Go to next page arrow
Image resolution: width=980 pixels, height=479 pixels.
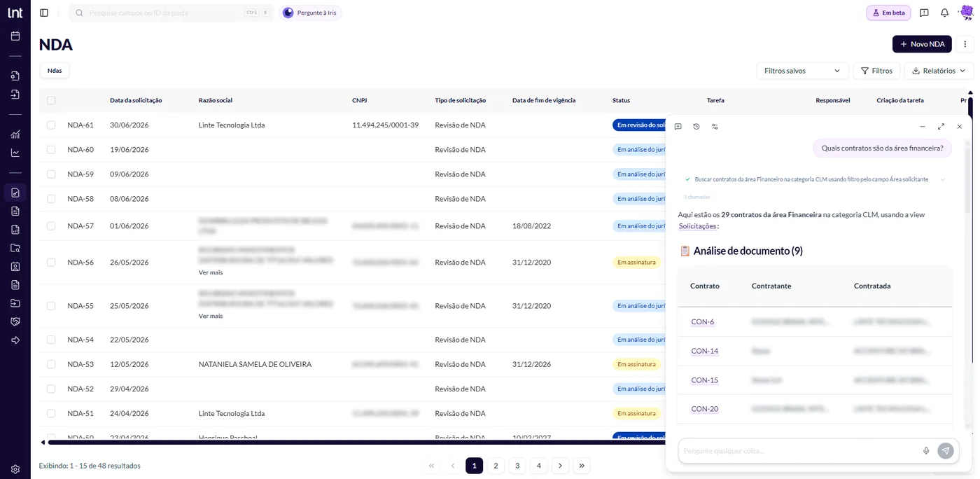[x=560, y=466]
